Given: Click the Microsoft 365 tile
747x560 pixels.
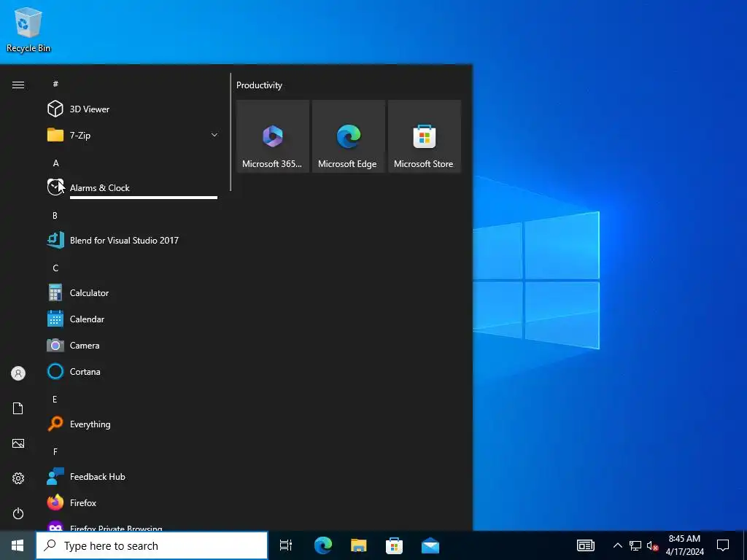Looking at the screenshot, I should point(273,136).
